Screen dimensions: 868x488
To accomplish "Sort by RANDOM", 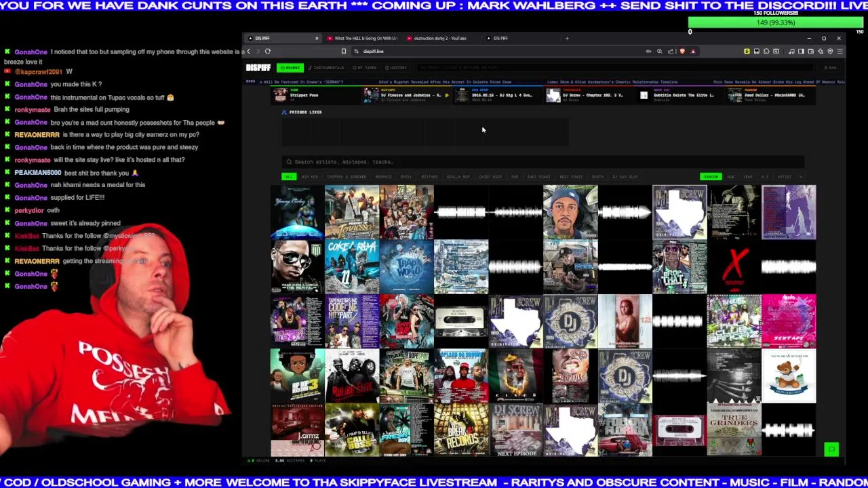I will pyautogui.click(x=711, y=177).
